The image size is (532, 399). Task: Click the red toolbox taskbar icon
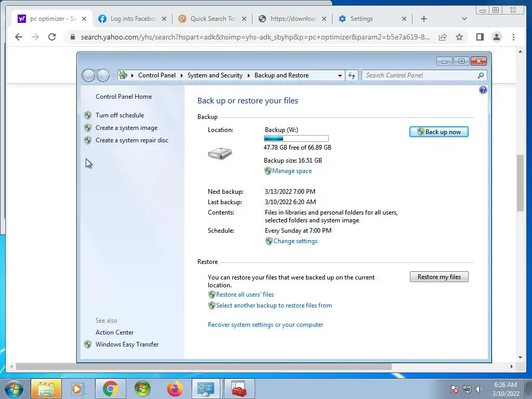pyautogui.click(x=238, y=389)
